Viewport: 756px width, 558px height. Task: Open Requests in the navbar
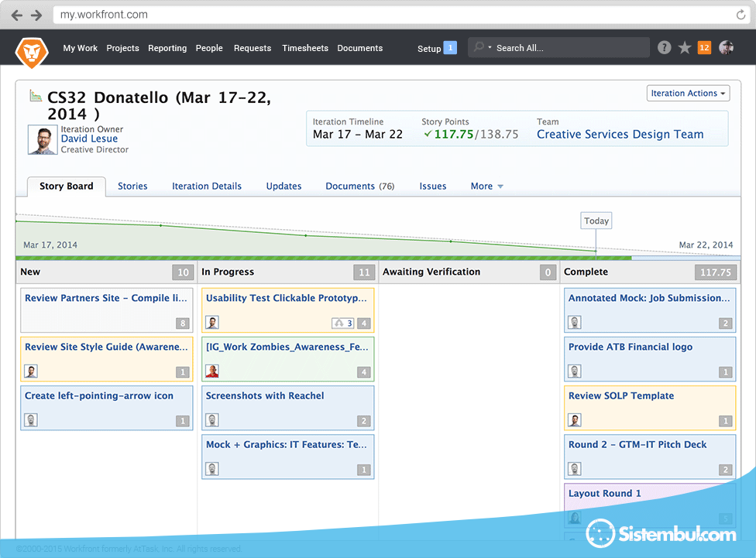[253, 48]
